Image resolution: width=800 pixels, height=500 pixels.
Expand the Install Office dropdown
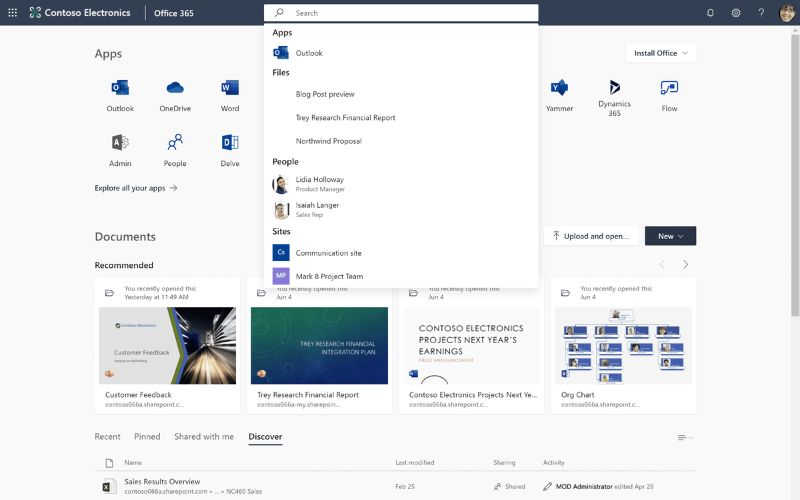(x=661, y=53)
